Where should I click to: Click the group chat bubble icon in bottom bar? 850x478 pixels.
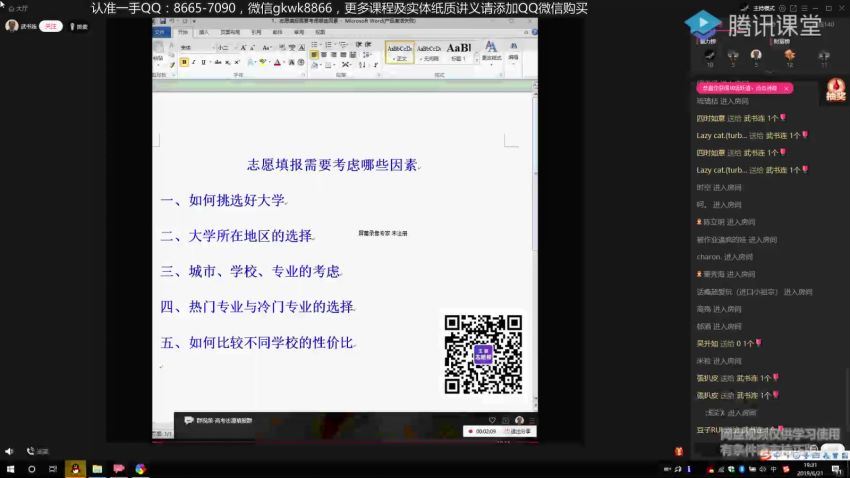pos(189,421)
